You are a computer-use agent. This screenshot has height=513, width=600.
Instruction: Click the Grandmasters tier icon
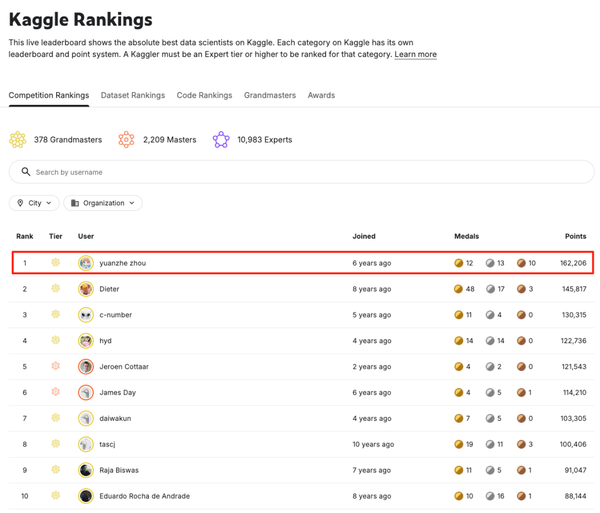[x=18, y=140]
